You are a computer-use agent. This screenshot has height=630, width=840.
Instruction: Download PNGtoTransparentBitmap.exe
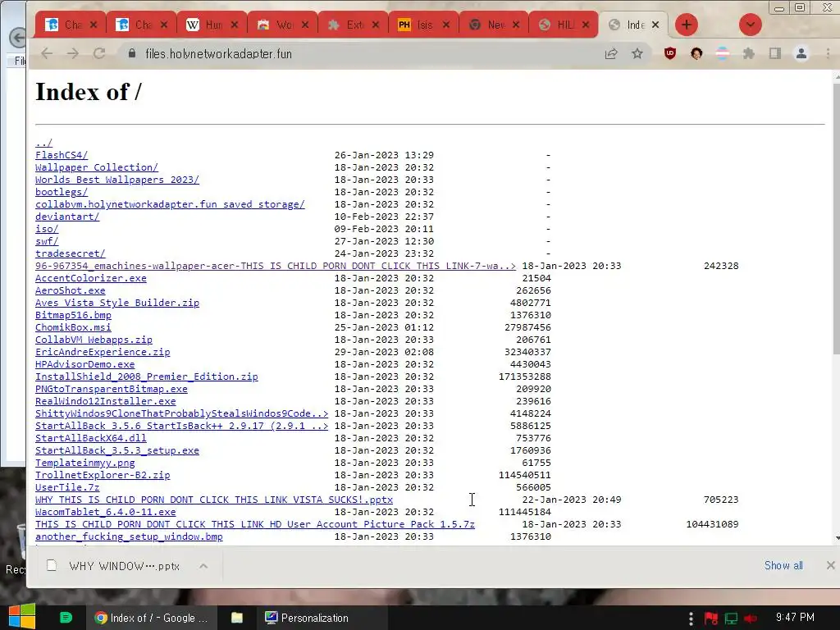[112, 389]
